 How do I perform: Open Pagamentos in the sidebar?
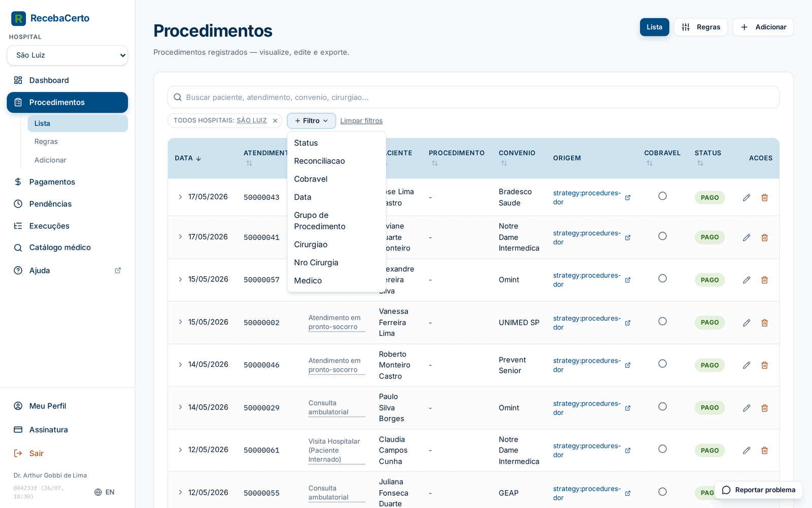67,182
